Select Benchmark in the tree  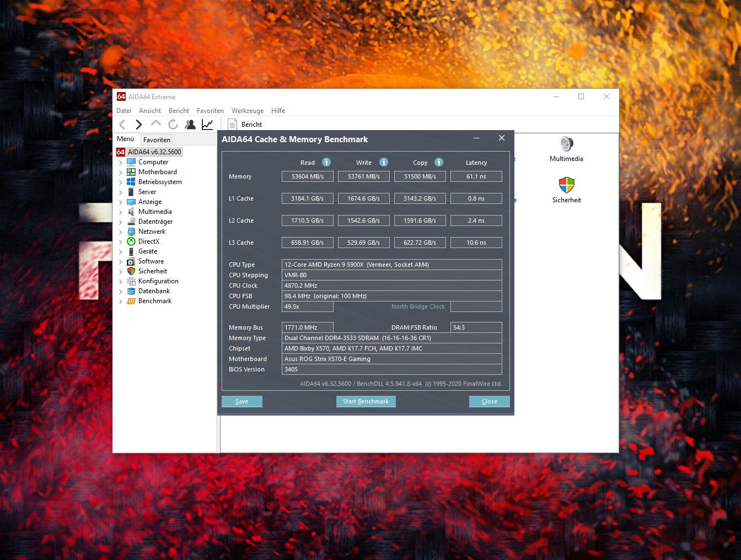pyautogui.click(x=155, y=301)
